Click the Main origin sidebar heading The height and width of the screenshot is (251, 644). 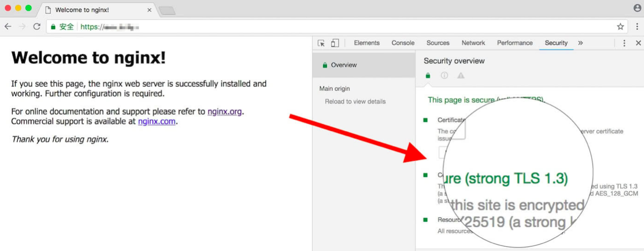[334, 89]
